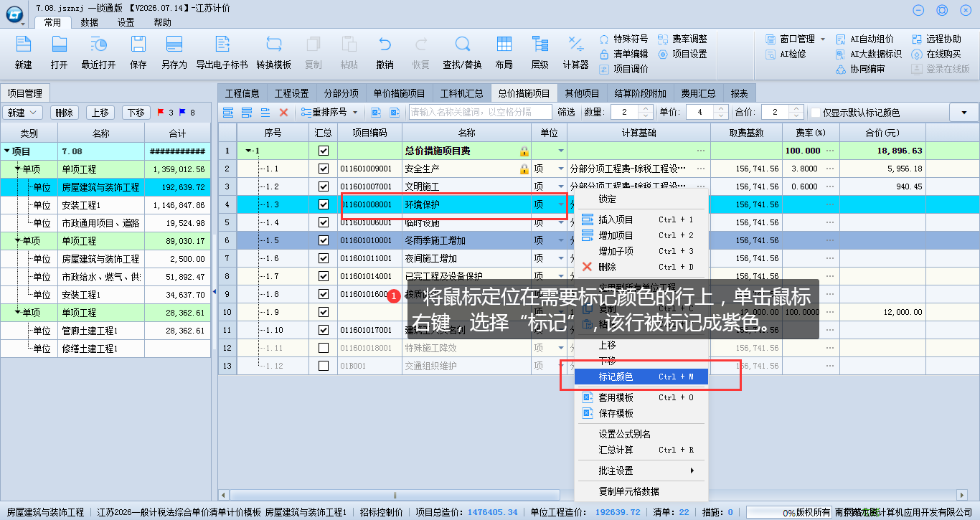
Task: Toggle 汇总 checkbox for 夜间施工增加 row
Action: click(324, 258)
